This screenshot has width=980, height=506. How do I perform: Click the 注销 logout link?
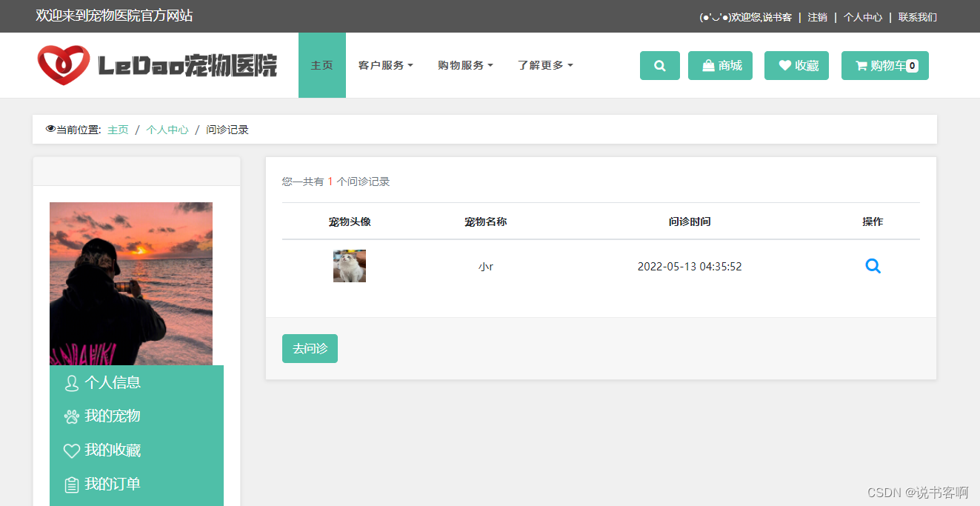click(x=817, y=16)
